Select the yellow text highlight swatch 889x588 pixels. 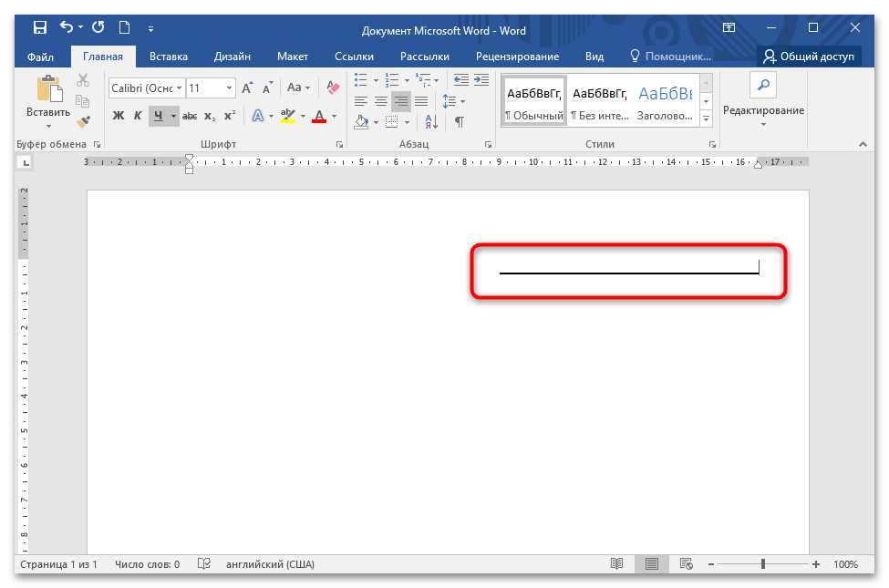289,119
